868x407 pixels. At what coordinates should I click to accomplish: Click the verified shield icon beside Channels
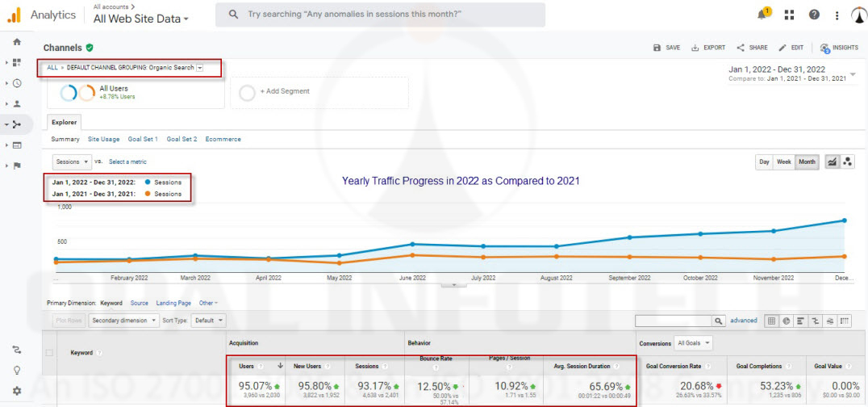[x=90, y=48]
